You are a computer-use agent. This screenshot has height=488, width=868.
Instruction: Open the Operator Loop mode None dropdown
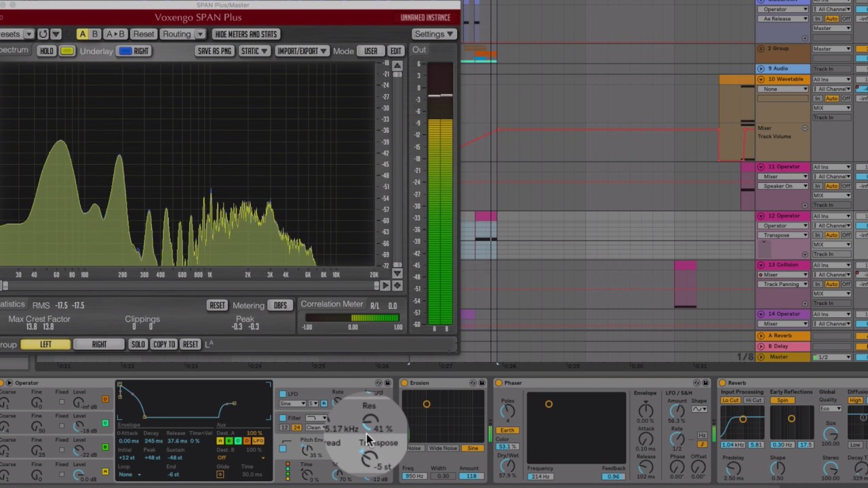tap(130, 474)
